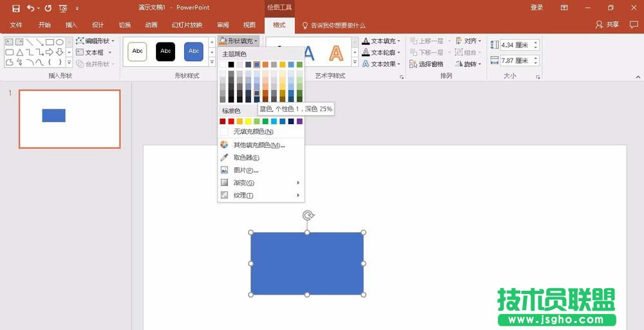Select the triangle shape in shapes gallery
The image size is (644, 330).
point(19,52)
